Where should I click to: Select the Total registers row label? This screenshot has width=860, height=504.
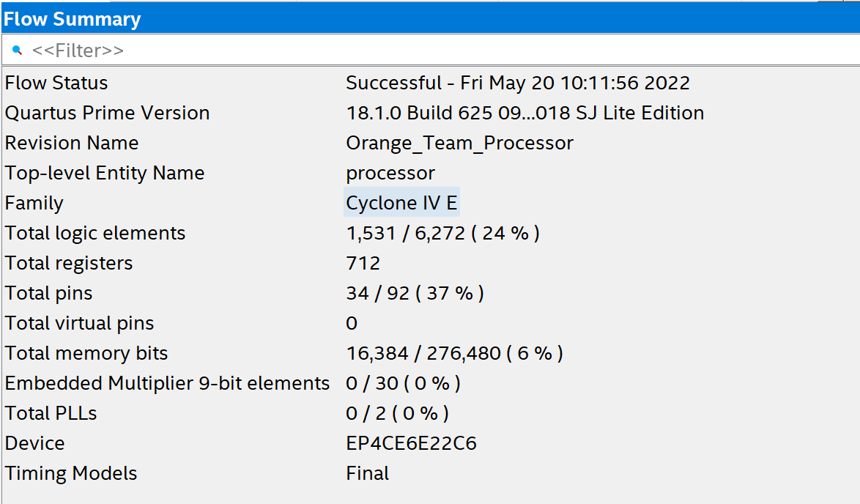click(x=69, y=263)
